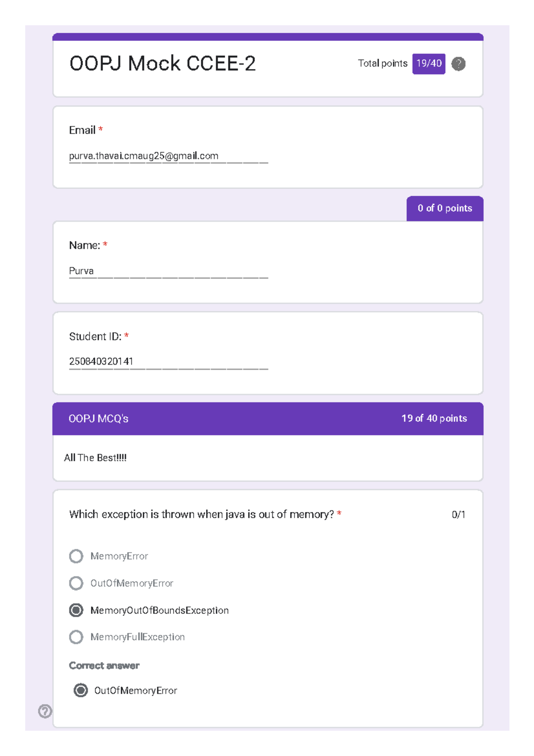Click the Email address input field
Image resolution: width=534 pixels, height=756 pixels.
(x=168, y=156)
